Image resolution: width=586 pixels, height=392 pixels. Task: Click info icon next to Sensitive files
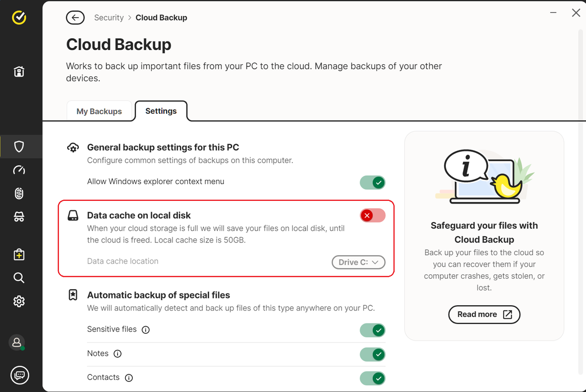[146, 330]
